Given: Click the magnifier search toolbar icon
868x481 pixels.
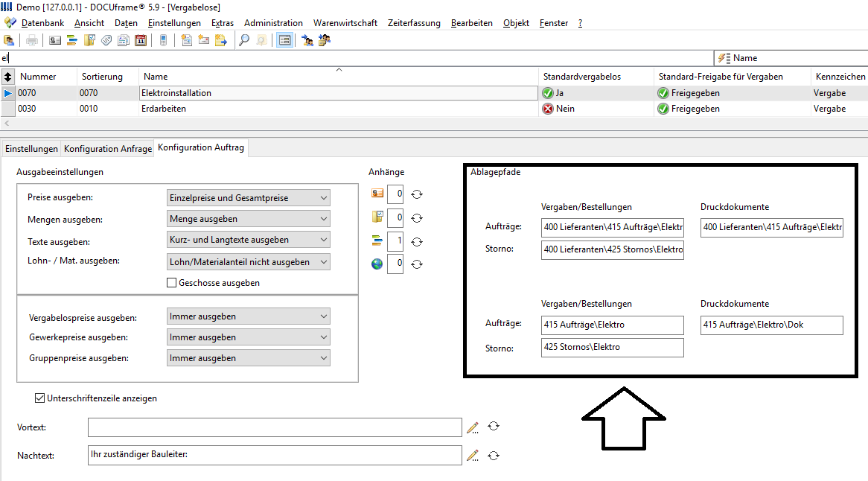Looking at the screenshot, I should 244,40.
